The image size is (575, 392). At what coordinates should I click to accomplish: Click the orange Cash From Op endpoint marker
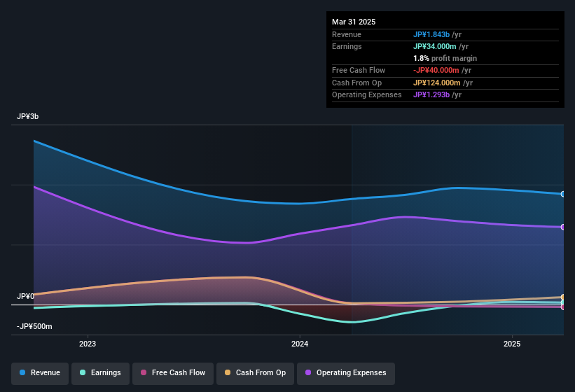[x=563, y=297]
